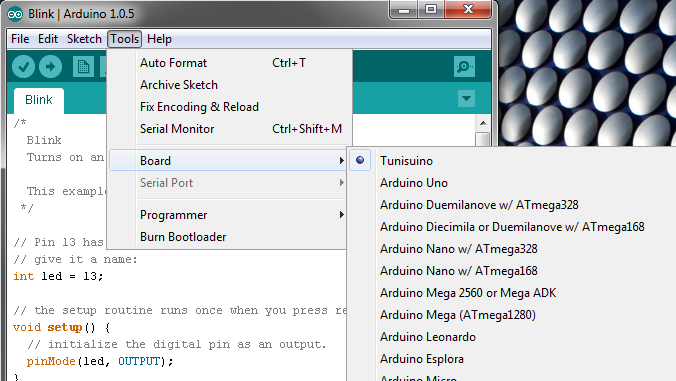
Task: Click the 'int led = 13;' code line
Action: click(x=58, y=276)
